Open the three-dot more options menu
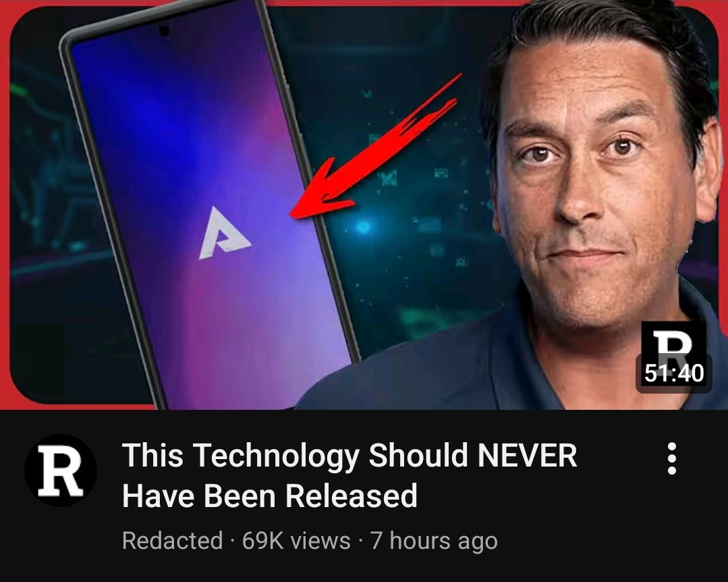Screen dimensions: 728x582 (x=671, y=458)
